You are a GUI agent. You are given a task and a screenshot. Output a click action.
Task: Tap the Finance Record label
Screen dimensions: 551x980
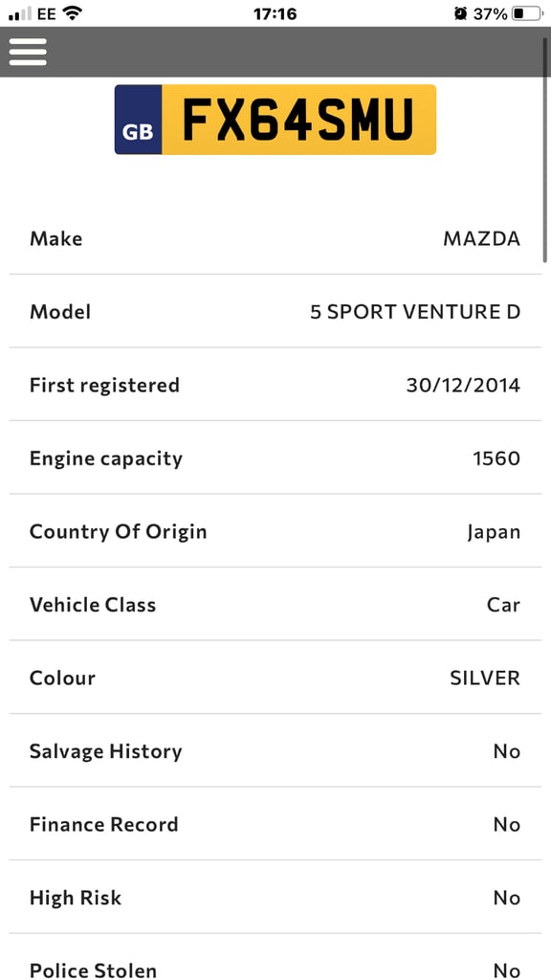[103, 824]
